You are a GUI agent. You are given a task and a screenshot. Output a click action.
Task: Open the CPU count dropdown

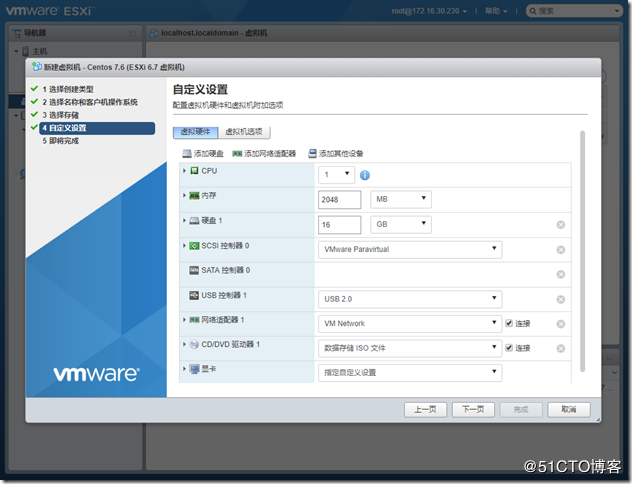337,174
